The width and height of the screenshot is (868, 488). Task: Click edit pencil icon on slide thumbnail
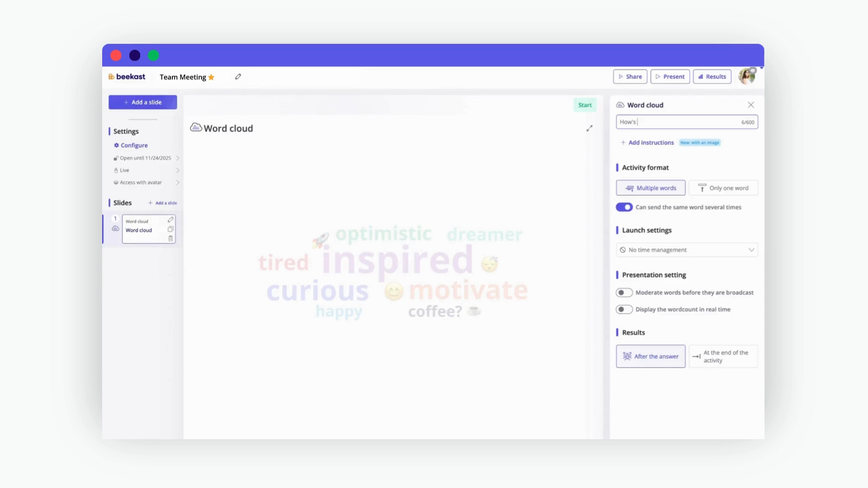tap(170, 220)
